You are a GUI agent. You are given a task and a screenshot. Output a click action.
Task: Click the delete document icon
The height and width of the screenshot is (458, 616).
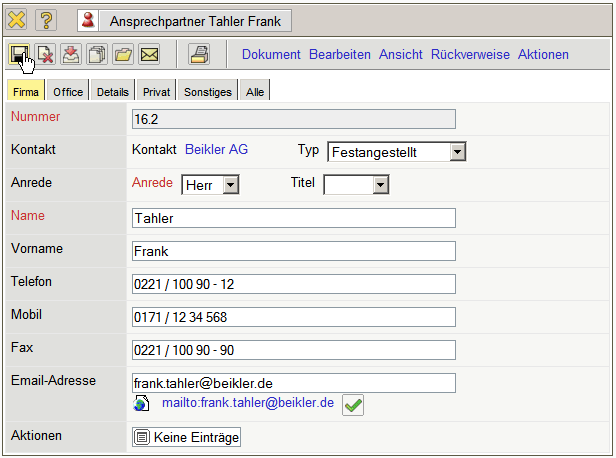[45, 54]
